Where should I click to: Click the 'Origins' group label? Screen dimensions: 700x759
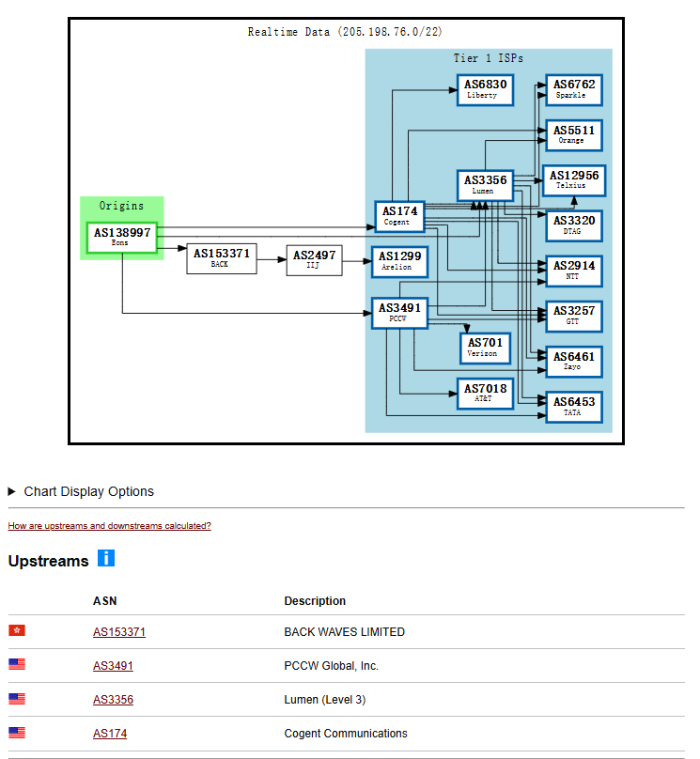click(121, 206)
